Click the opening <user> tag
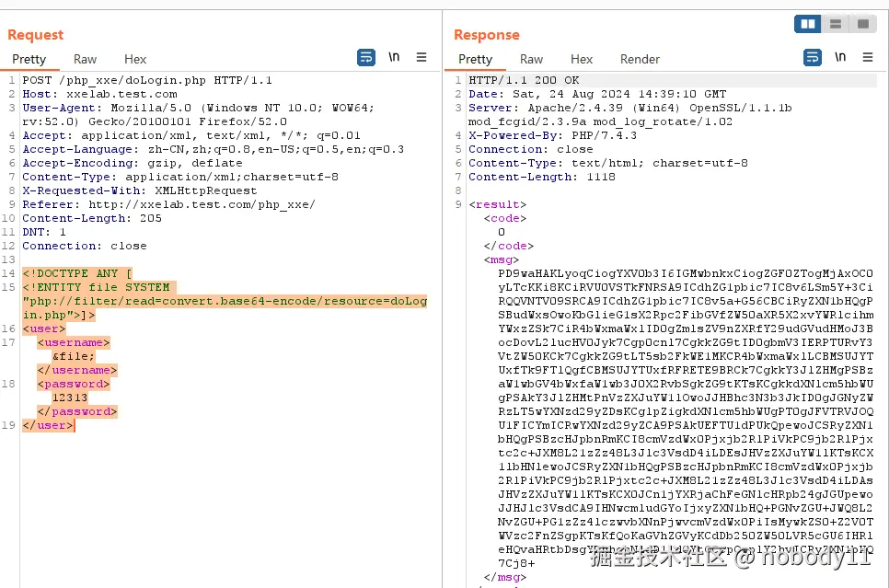889x588 pixels. coord(43,329)
